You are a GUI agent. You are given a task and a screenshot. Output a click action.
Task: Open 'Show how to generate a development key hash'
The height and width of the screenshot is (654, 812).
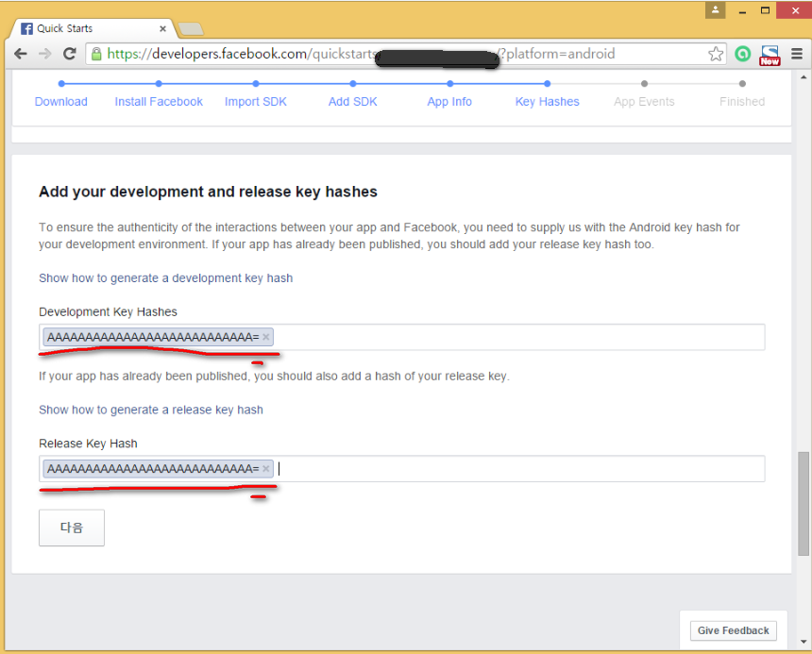coord(166,278)
